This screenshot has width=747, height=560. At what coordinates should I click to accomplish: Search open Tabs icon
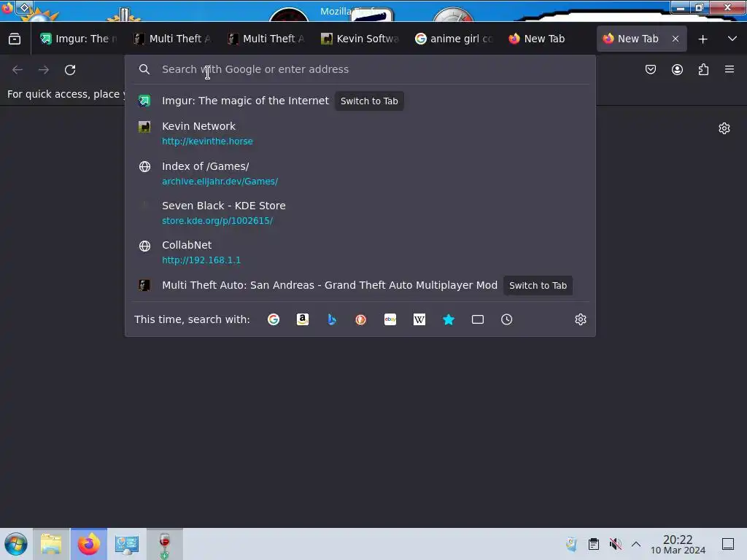pyautogui.click(x=478, y=319)
